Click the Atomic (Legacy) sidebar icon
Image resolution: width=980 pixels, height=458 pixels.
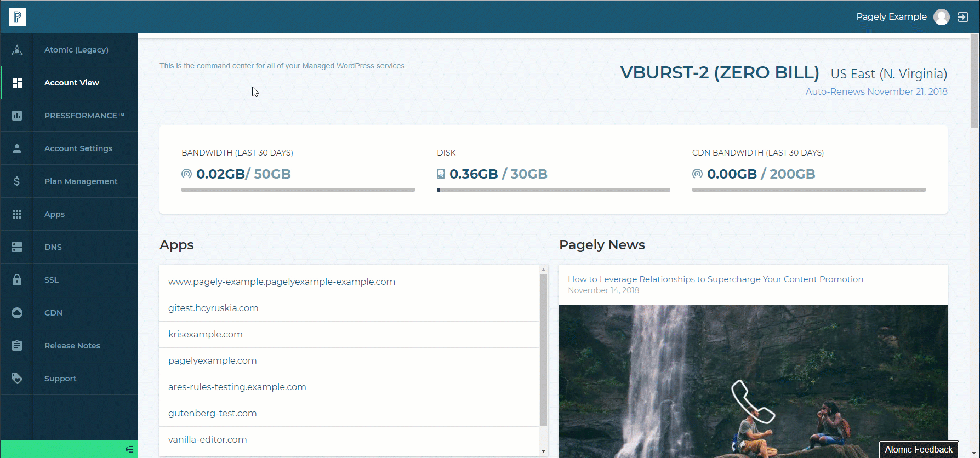tap(17, 50)
